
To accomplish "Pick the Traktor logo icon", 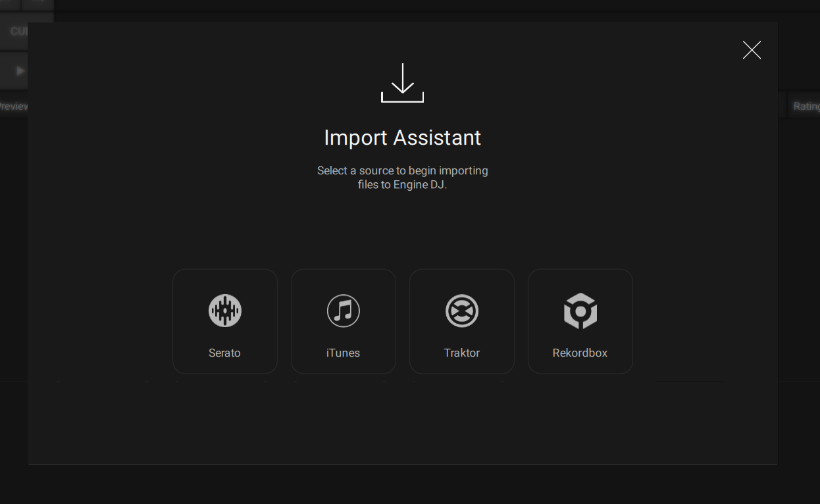I will pyautogui.click(x=462, y=311).
